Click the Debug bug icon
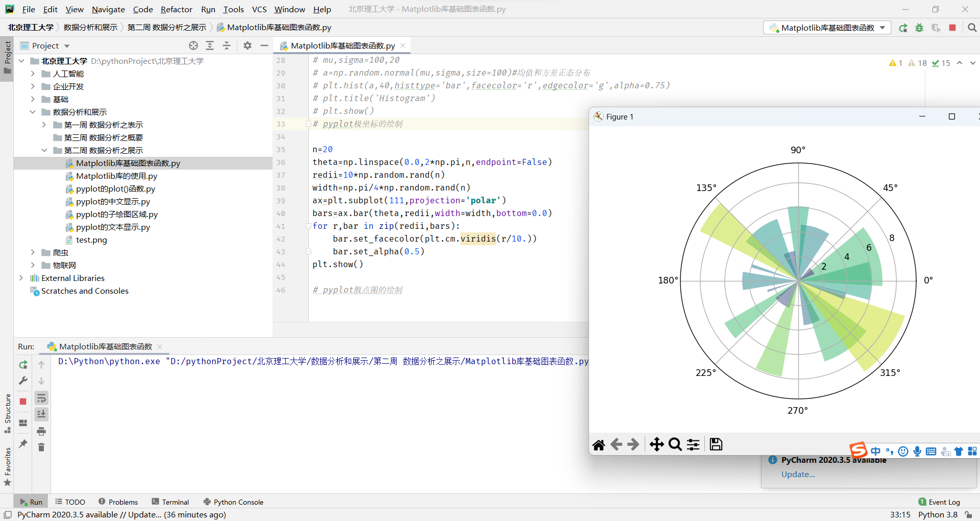980x521 pixels. coord(919,28)
